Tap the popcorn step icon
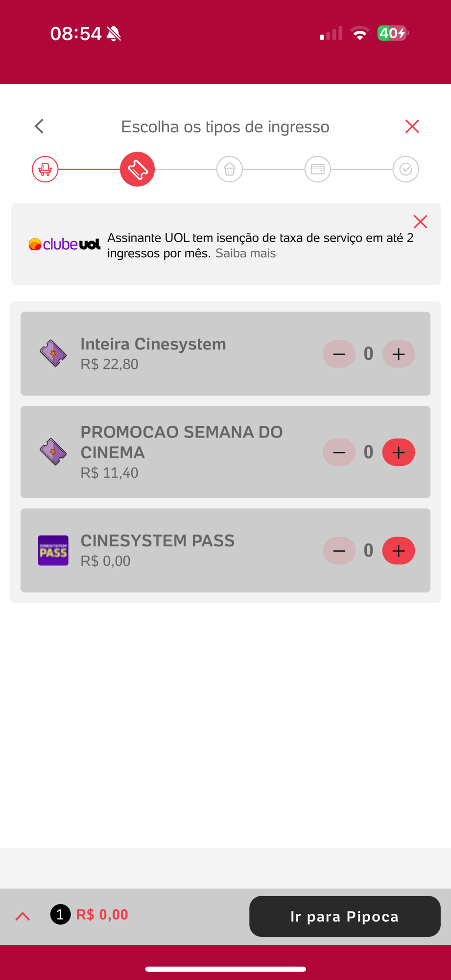451x980 pixels. [x=230, y=169]
